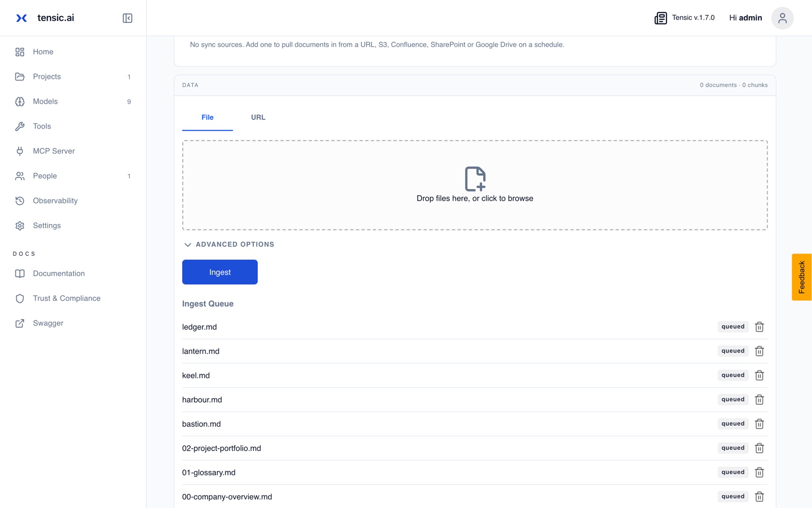The image size is (812, 508).
Task: Delete ledger.md from the queue
Action: pos(759,327)
